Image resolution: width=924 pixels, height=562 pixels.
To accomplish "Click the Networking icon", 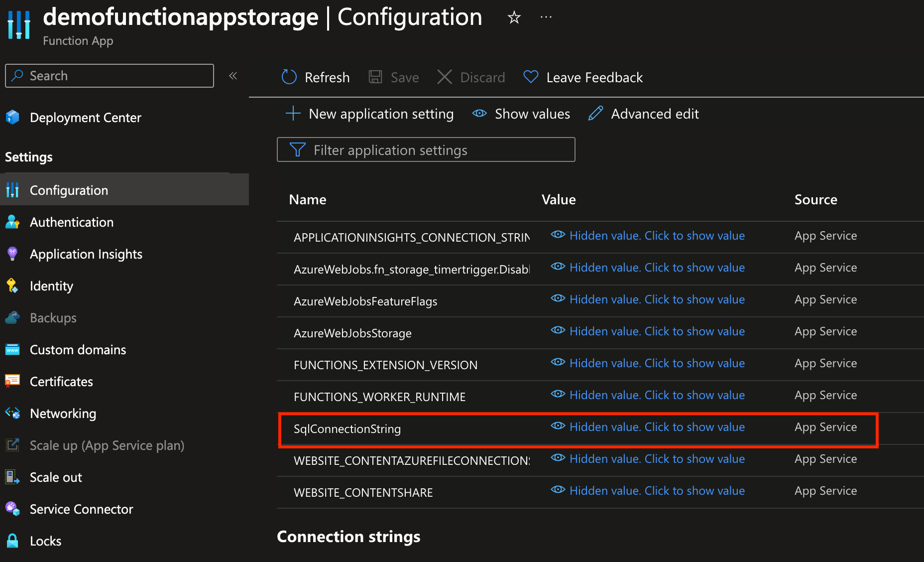I will 12,413.
